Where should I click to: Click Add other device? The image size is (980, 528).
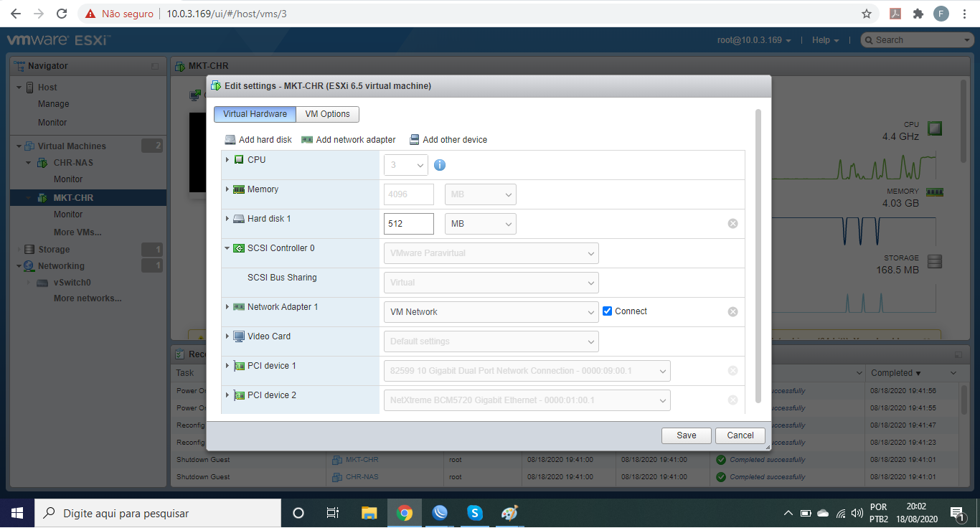(x=448, y=140)
